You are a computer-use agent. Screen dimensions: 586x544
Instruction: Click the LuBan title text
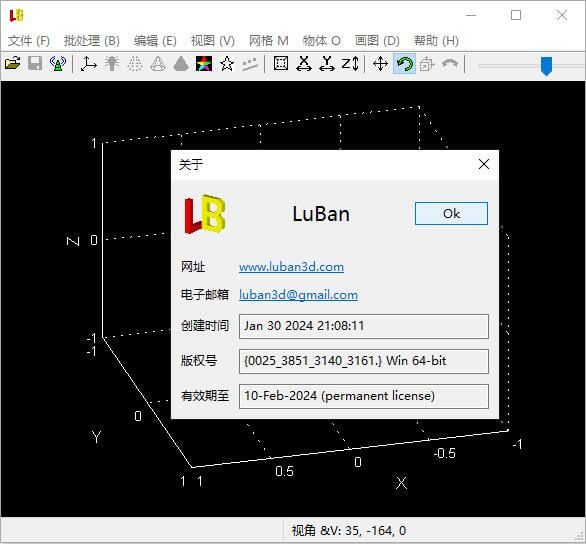[x=321, y=214]
